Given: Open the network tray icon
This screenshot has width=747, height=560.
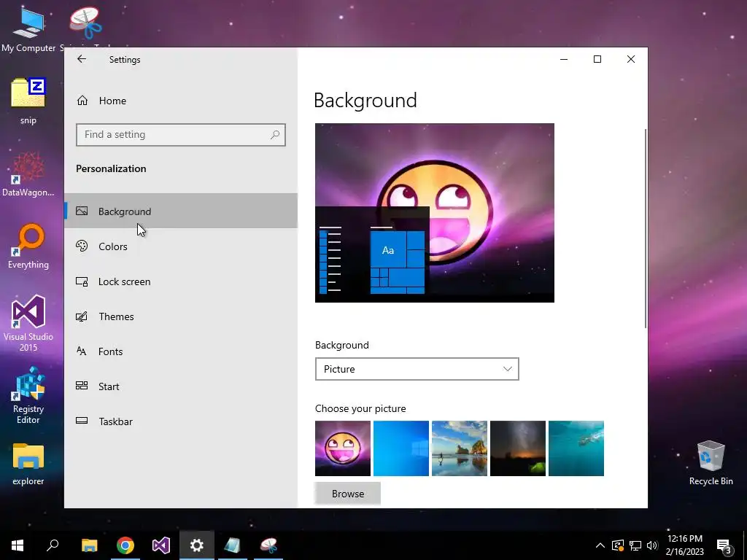Looking at the screenshot, I should [635, 545].
